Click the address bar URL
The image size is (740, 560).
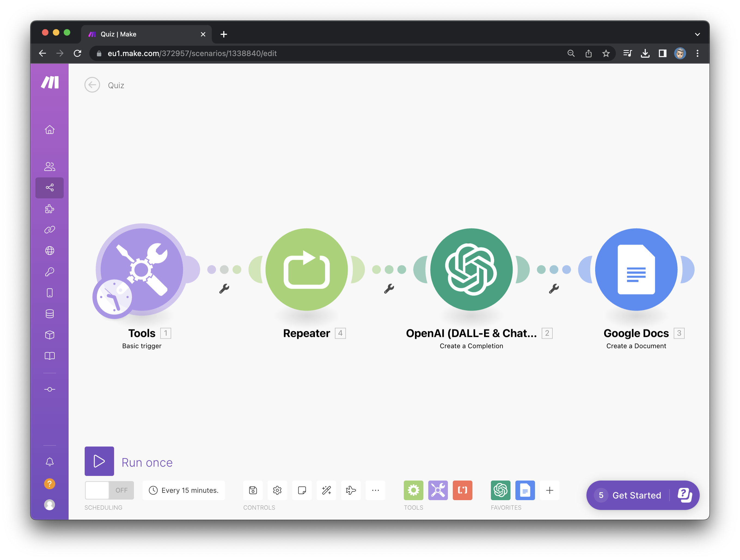coord(192,54)
